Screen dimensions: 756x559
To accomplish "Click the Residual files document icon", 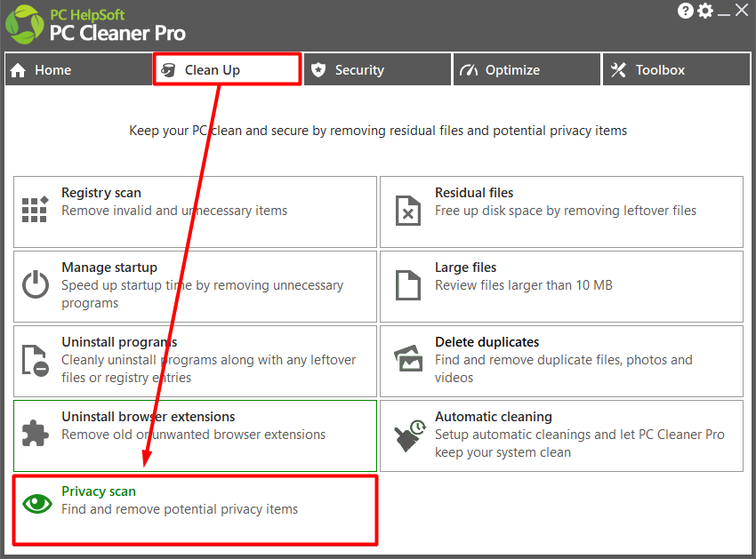I will [408, 210].
